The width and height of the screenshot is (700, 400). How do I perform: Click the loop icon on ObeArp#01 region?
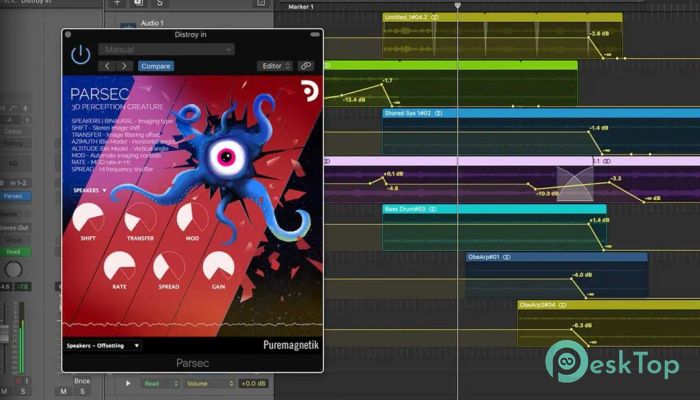[507, 257]
